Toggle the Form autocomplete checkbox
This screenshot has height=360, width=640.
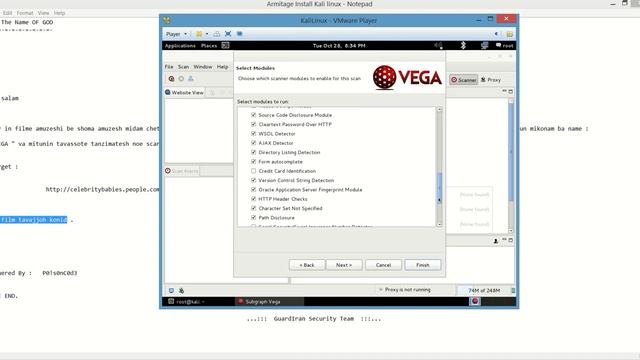pyautogui.click(x=253, y=162)
